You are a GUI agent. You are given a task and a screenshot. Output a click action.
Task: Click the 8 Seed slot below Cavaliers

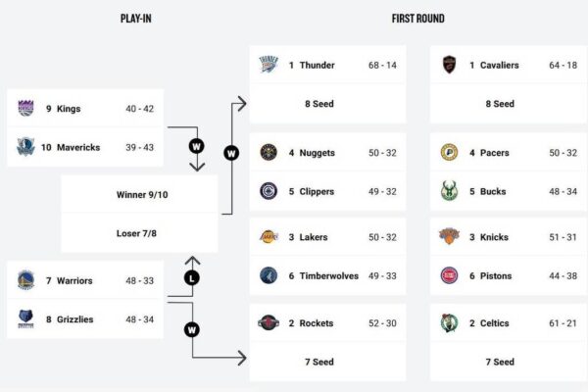point(504,104)
